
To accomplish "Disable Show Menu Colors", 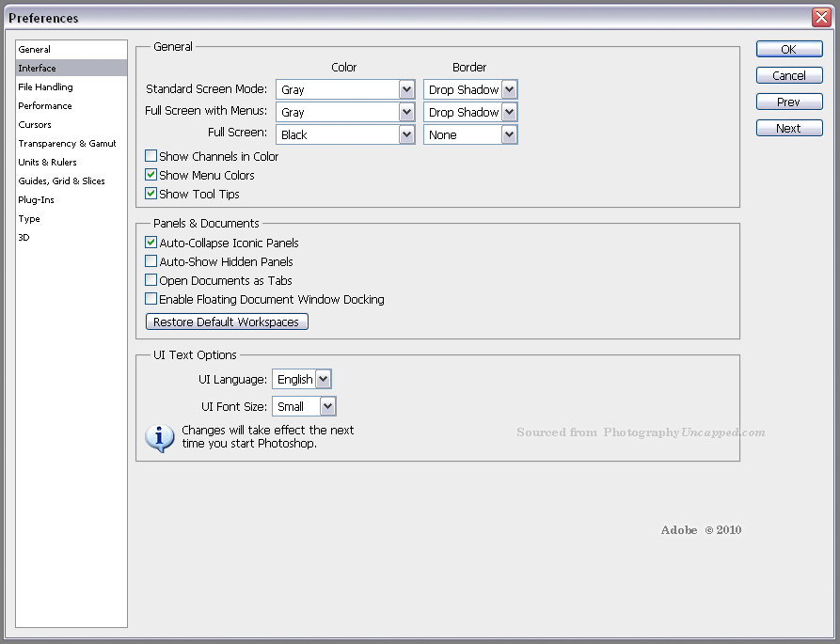I will click(x=151, y=175).
